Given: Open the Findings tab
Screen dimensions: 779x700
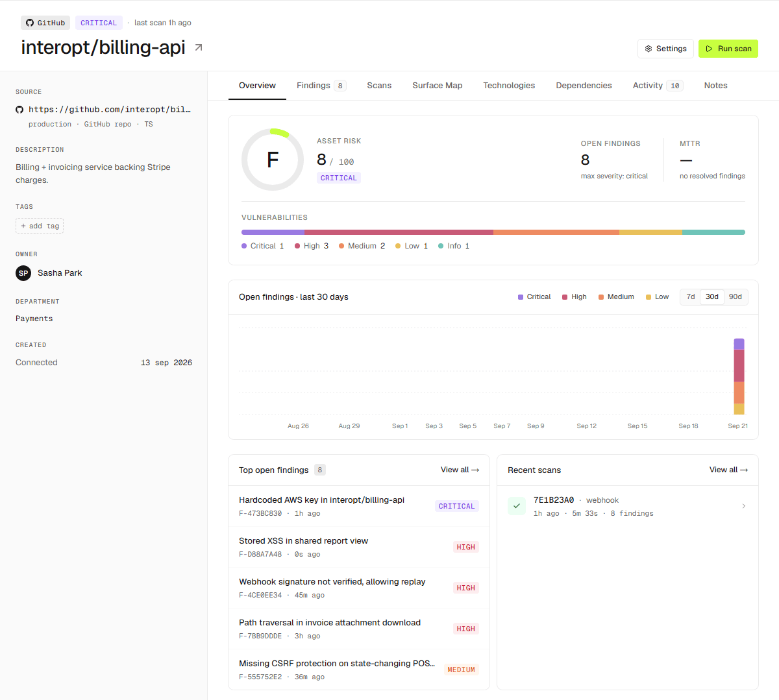Looking at the screenshot, I should 321,86.
